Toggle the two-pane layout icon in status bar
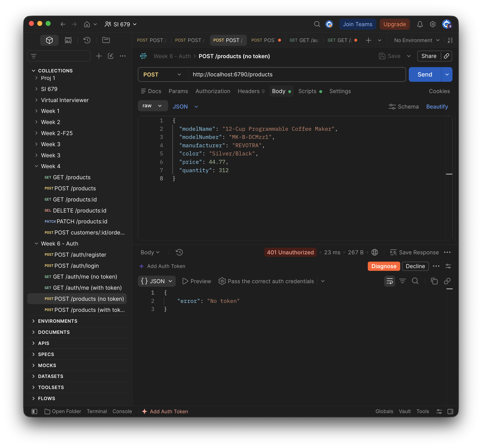Image resolution: width=482 pixels, height=448 pixels. tap(450, 411)
